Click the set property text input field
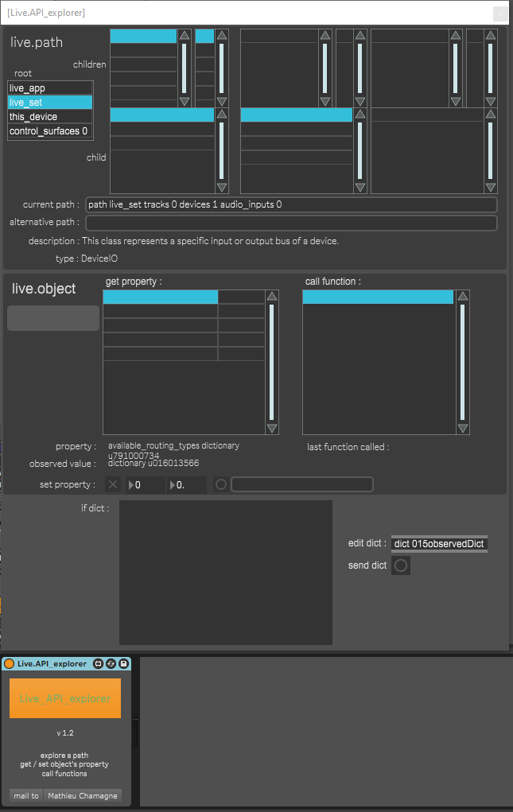The image size is (513, 812). 301,484
